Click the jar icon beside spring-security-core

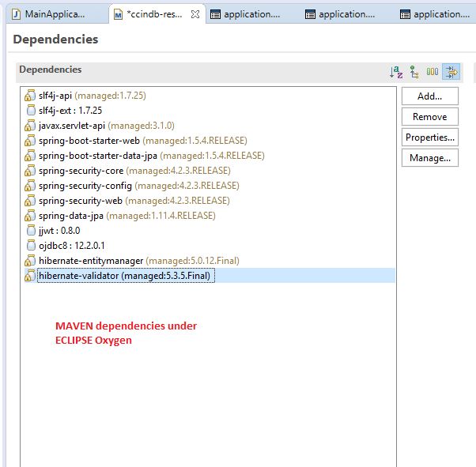30,170
